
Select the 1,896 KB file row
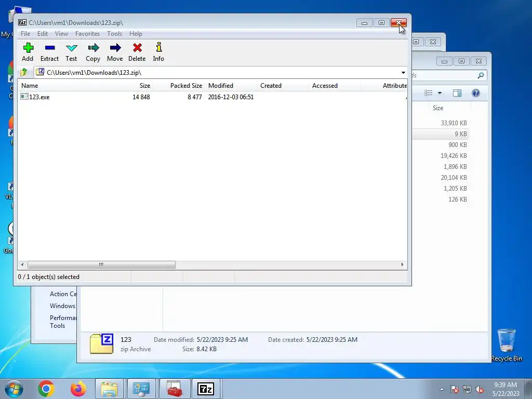pyautogui.click(x=455, y=166)
